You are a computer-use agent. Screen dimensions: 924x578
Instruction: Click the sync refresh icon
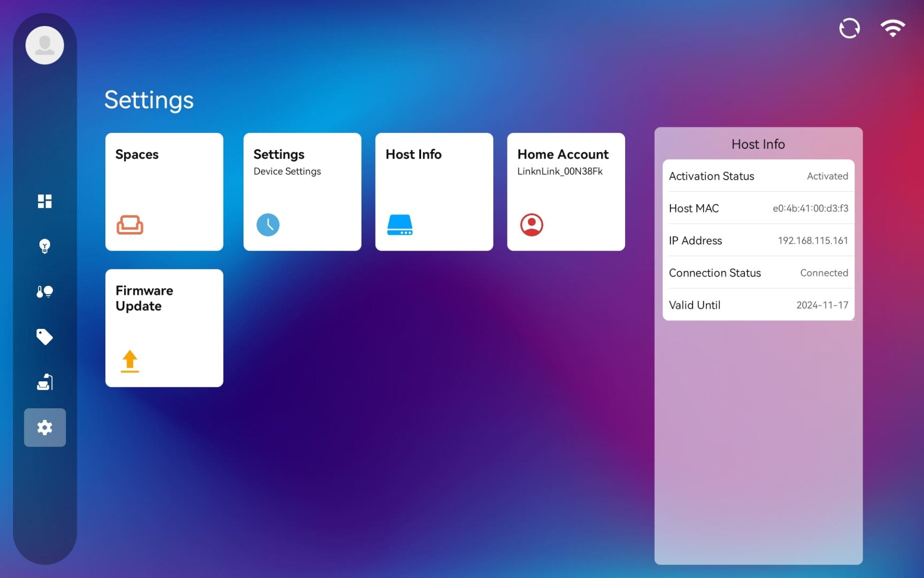pyautogui.click(x=849, y=28)
